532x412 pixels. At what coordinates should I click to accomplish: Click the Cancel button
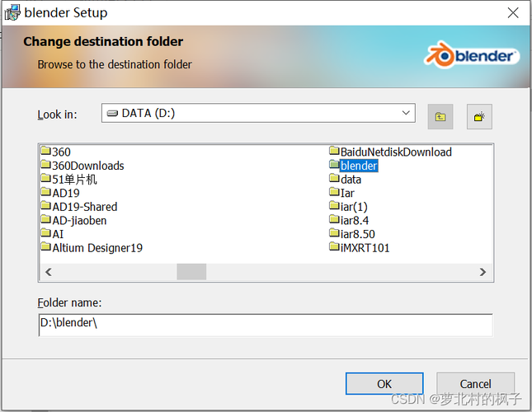tap(475, 383)
